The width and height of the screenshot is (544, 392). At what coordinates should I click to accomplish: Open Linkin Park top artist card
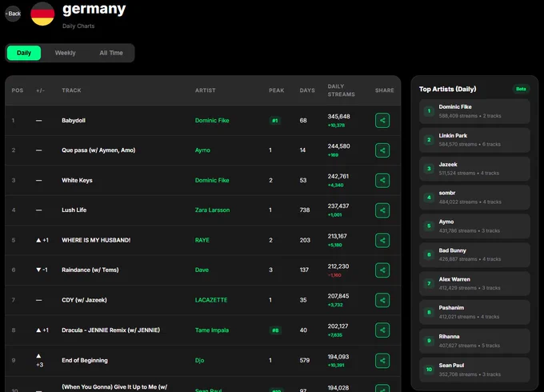tap(474, 140)
